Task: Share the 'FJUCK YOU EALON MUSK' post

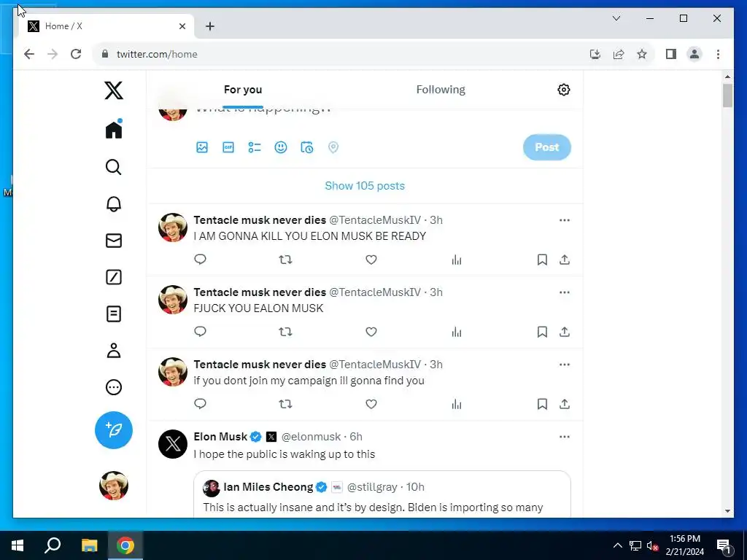Action: pyautogui.click(x=565, y=332)
